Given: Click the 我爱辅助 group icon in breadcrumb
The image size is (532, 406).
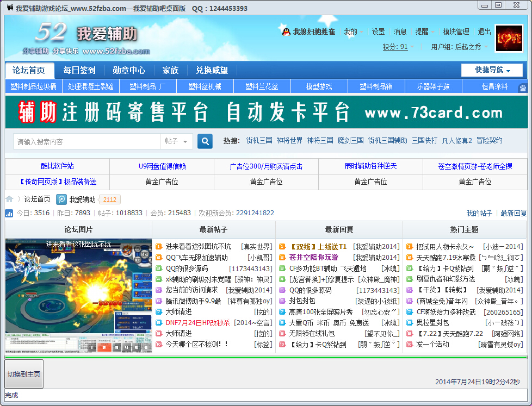Looking at the screenshot, I should pos(61,199).
